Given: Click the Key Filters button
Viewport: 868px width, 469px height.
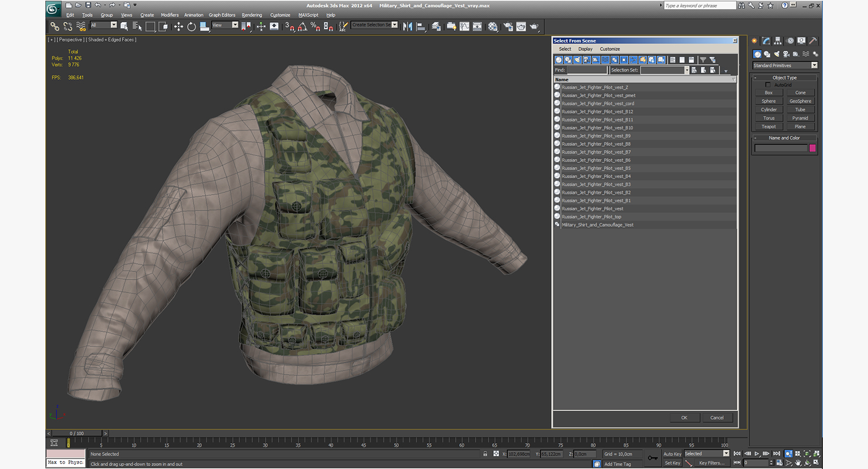Looking at the screenshot, I should [711, 463].
